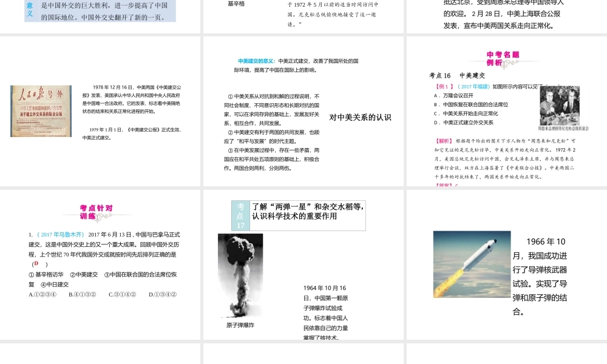Click the caption 原子弹爆炸
Image resolution: width=607 pixels, height=364 pixels.
(240, 325)
